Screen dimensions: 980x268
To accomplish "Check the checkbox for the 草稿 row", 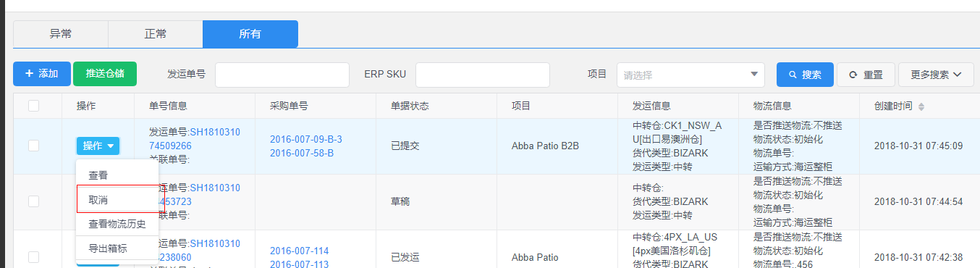I will (x=33, y=201).
